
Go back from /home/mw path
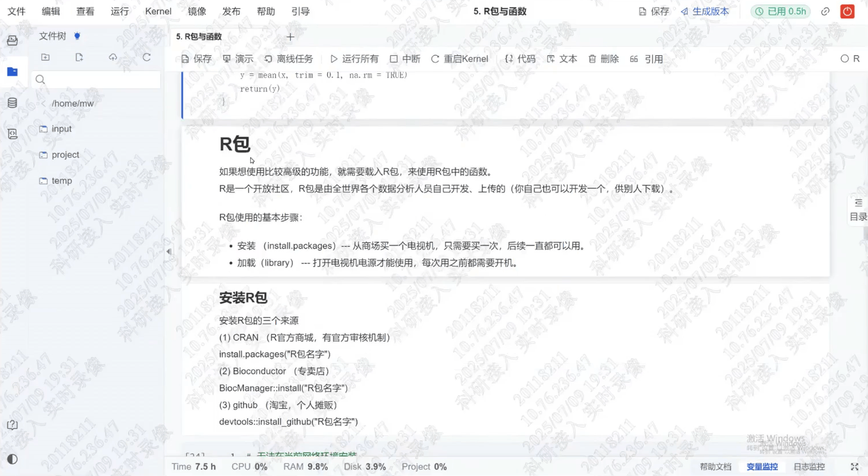click(43, 104)
